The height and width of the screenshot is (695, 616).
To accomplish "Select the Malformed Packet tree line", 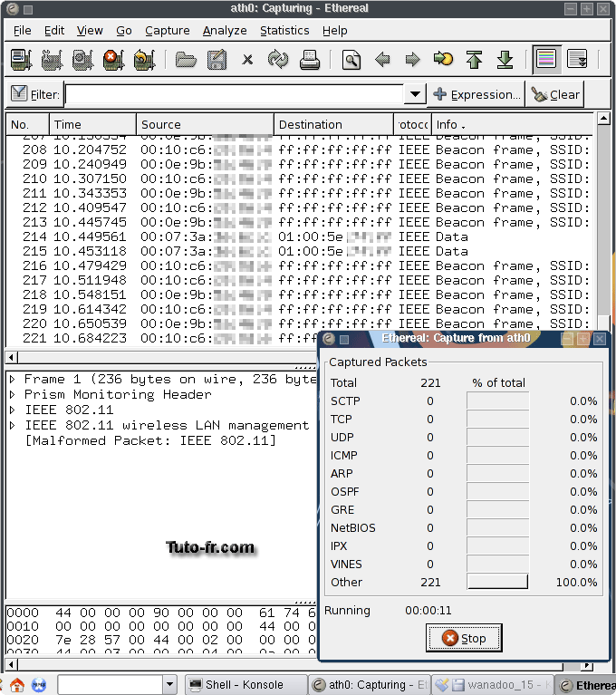I will 150,440.
